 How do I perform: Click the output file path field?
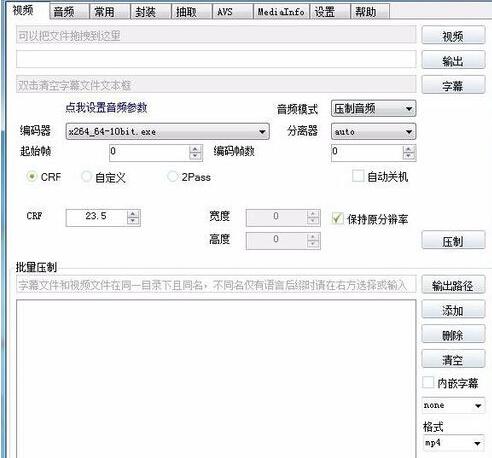(216, 59)
